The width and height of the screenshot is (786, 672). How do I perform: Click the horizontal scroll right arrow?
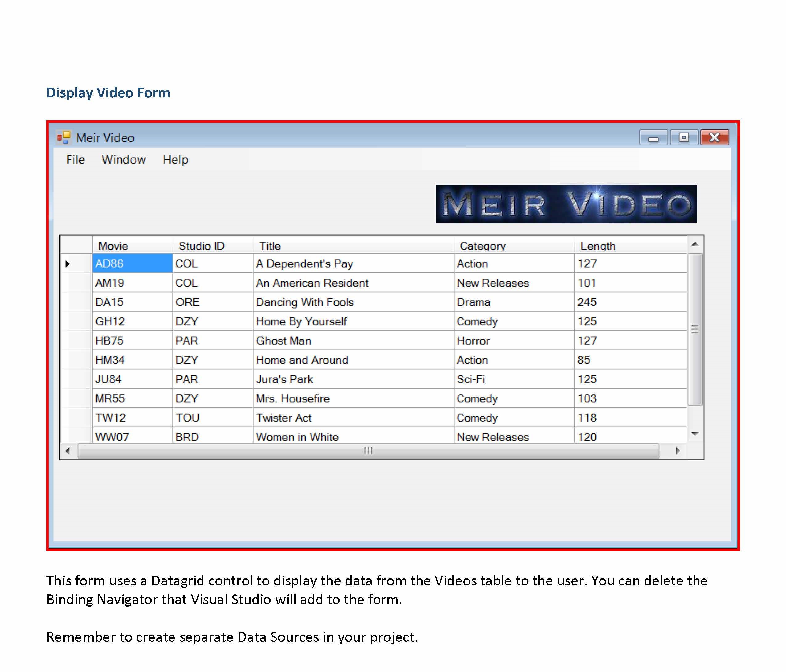(678, 451)
